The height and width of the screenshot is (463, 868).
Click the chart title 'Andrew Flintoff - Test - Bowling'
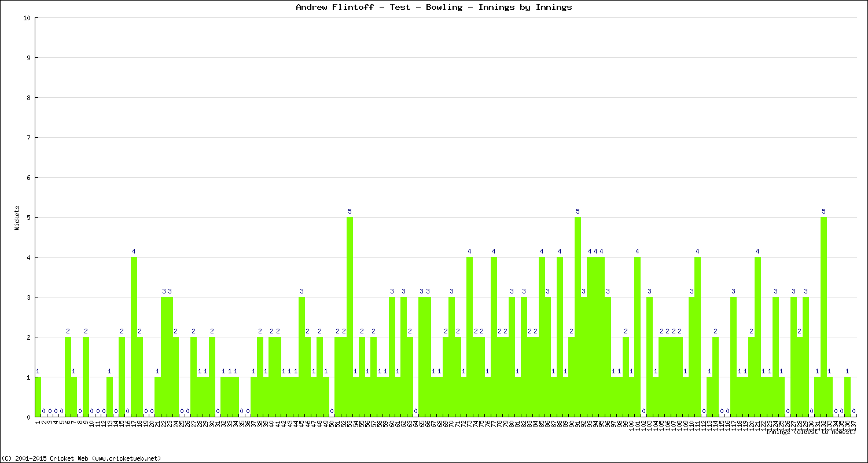point(379,7)
